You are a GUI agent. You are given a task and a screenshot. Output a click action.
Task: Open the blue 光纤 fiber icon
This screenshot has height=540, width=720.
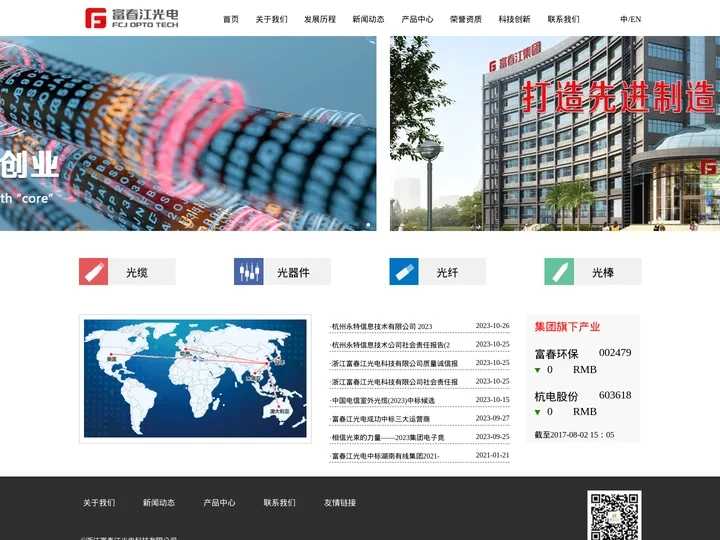[x=404, y=271]
